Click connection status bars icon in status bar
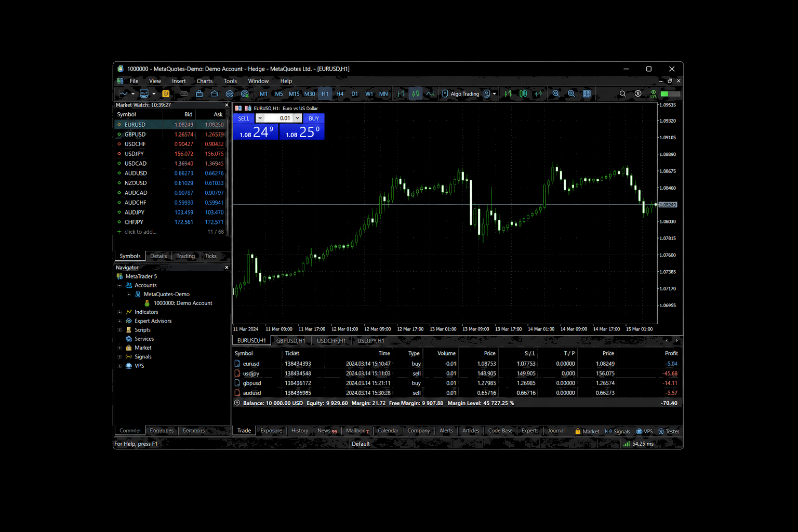The height and width of the screenshot is (532, 798). pos(626,444)
